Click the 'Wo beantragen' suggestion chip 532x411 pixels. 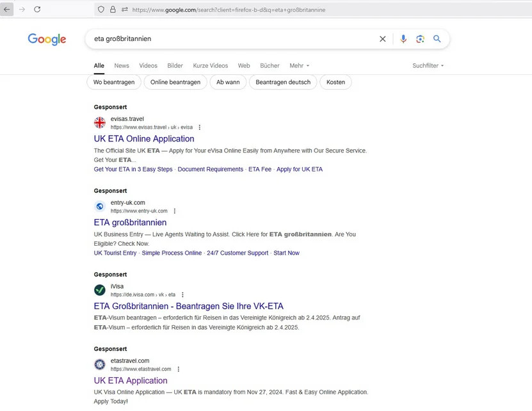pos(114,82)
